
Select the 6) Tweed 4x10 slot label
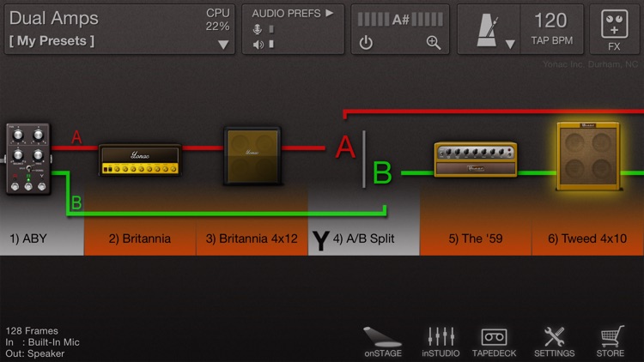[587, 238]
